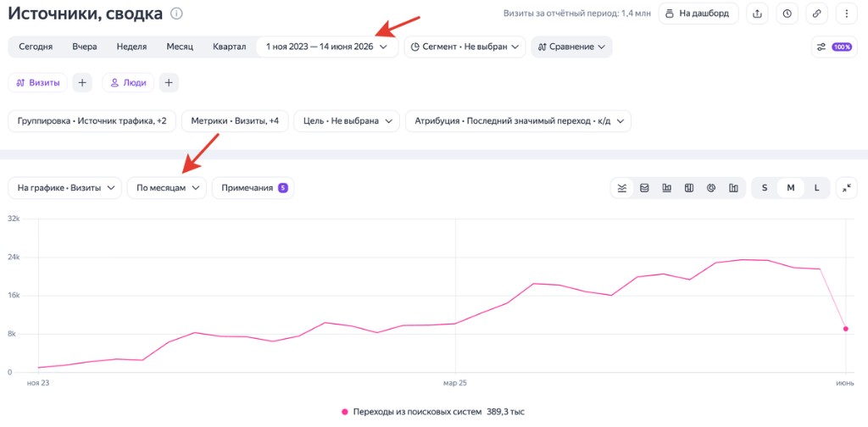This screenshot has height=427, width=868.
Task: Click the мар 25 axis label
Action: tap(455, 382)
